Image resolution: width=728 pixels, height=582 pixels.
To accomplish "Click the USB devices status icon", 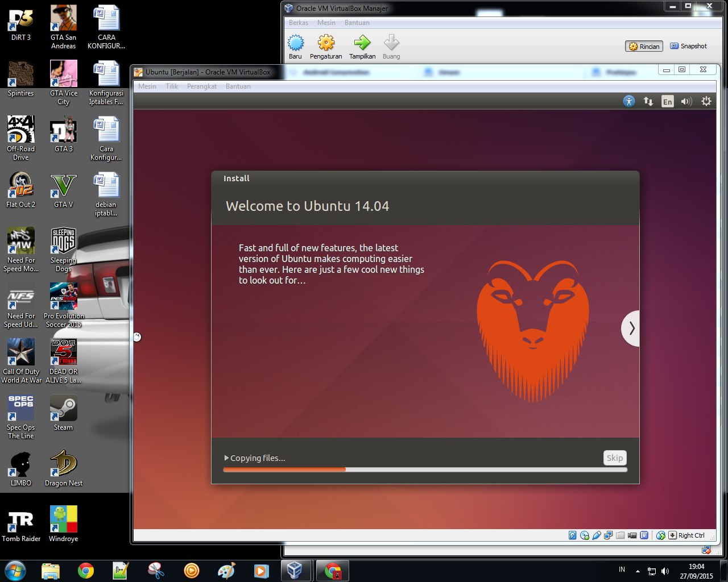I will coord(596,535).
